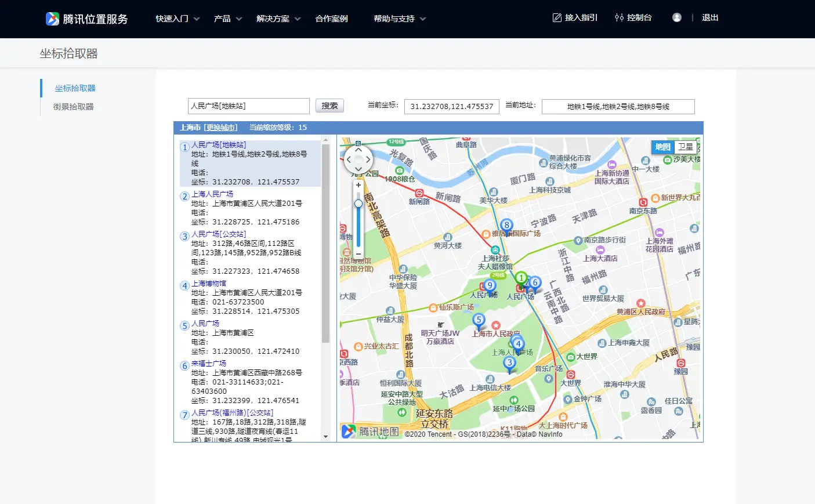This screenshot has width=815, height=504.
Task: Pan the map right with the arrow control
Action: (368, 159)
